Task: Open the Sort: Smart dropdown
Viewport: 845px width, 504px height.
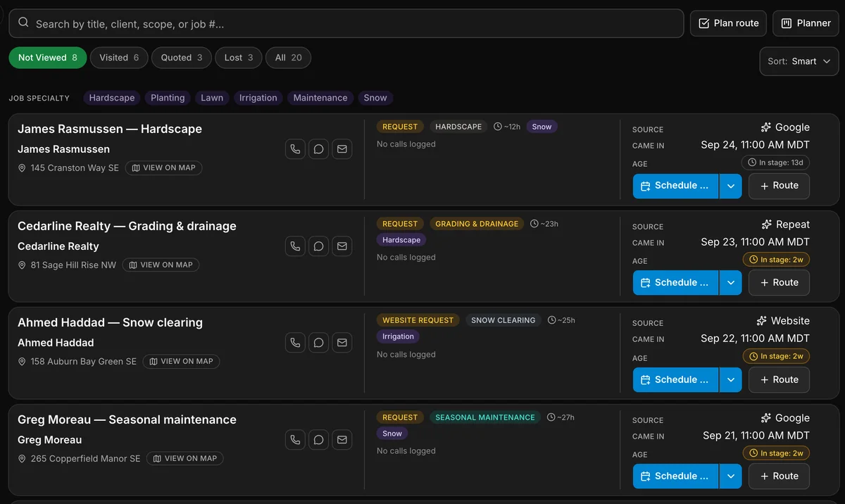Action: [x=799, y=61]
